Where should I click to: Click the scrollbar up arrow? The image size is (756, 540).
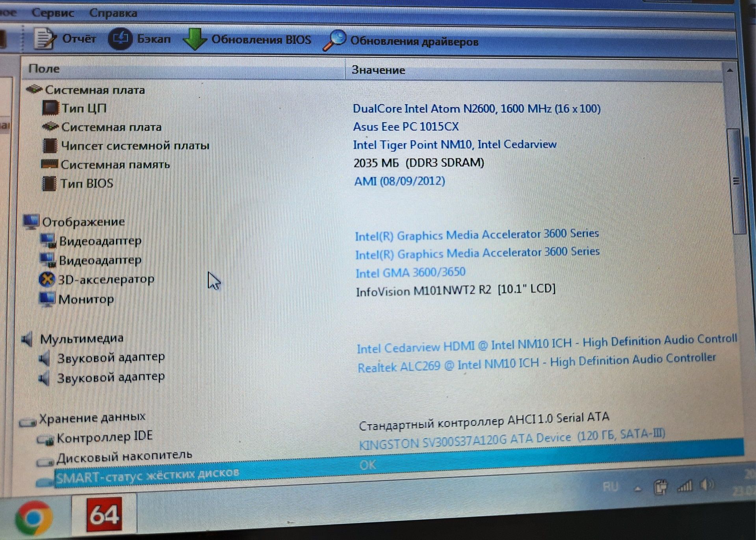(730, 71)
